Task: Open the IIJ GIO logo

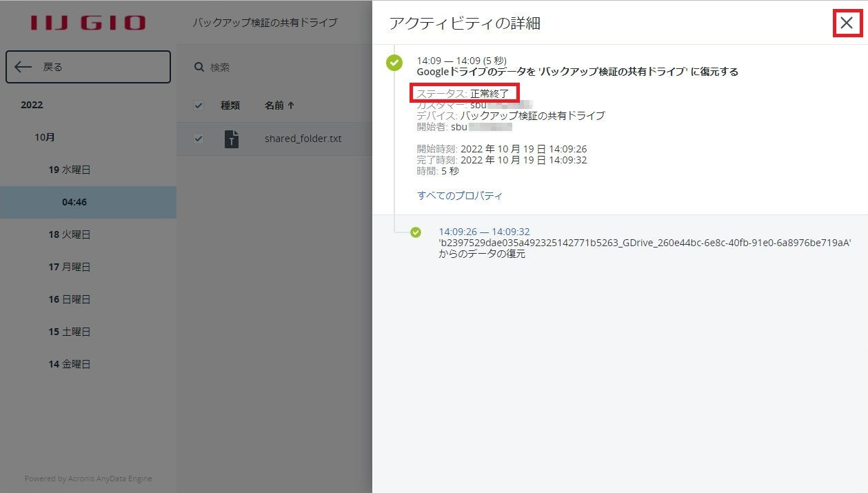Action: (88, 22)
